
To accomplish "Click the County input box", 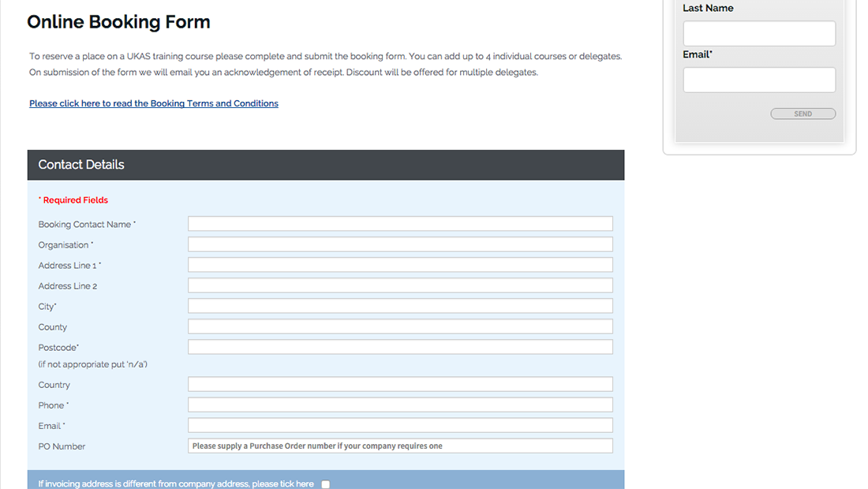I will click(400, 326).
